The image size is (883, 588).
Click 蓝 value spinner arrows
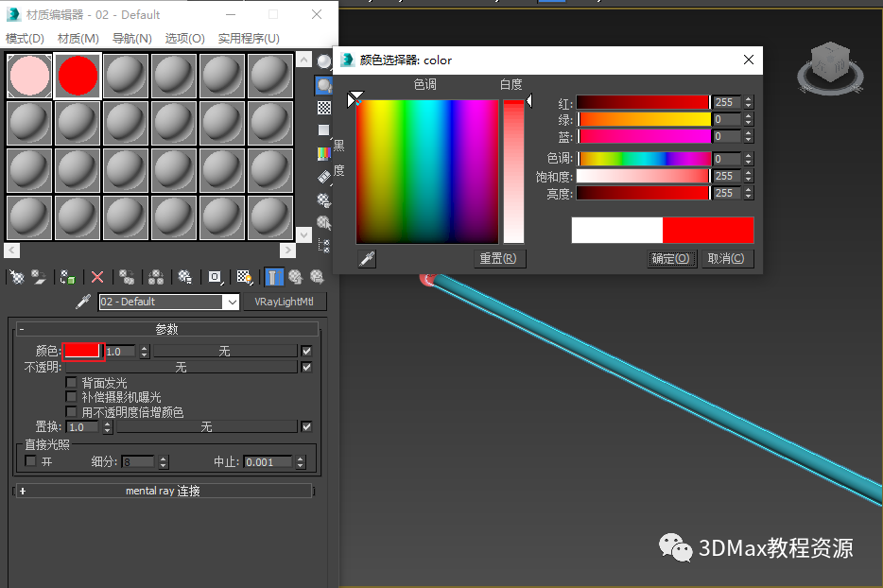(x=749, y=136)
